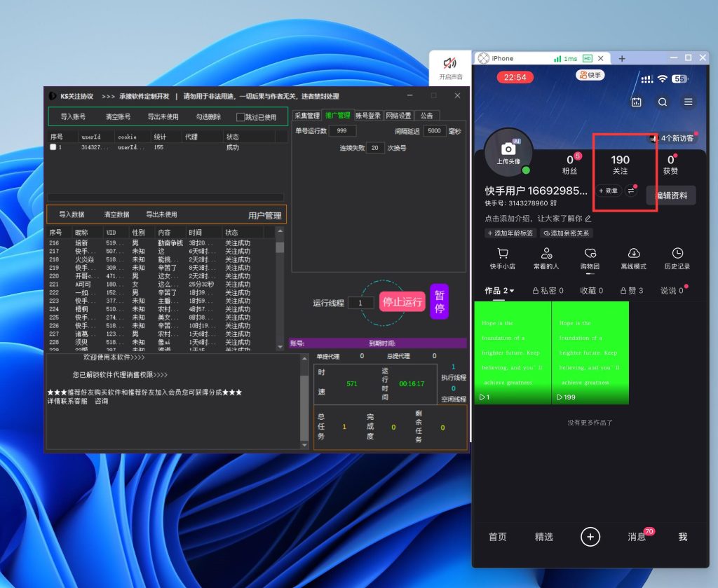718x588 pixels.
Task: Click the 间隔延迟 input field showing 5000
Action: [x=434, y=131]
